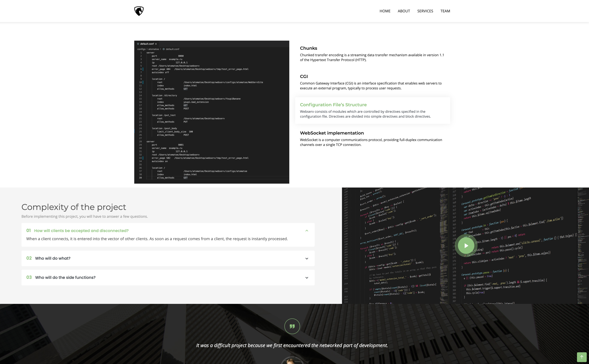Image resolution: width=589 pixels, height=364 pixels.
Task: Open the SERVICES menu item
Action: (x=425, y=11)
